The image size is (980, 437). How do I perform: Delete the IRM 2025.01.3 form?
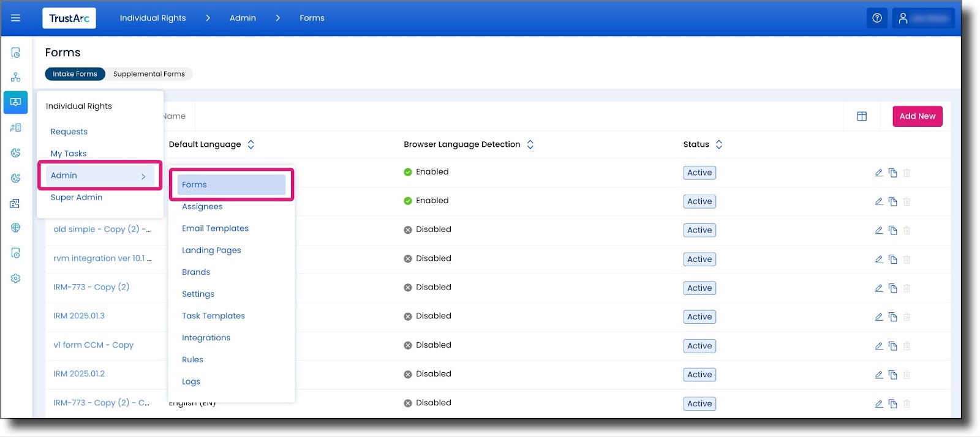click(x=907, y=316)
